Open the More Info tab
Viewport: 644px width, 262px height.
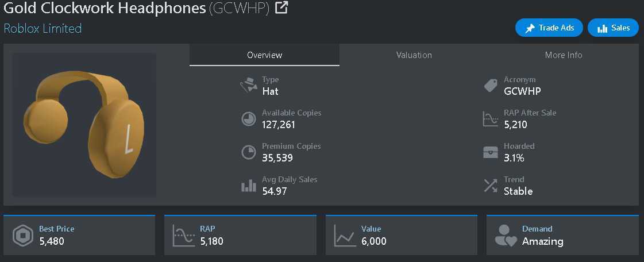[563, 55]
